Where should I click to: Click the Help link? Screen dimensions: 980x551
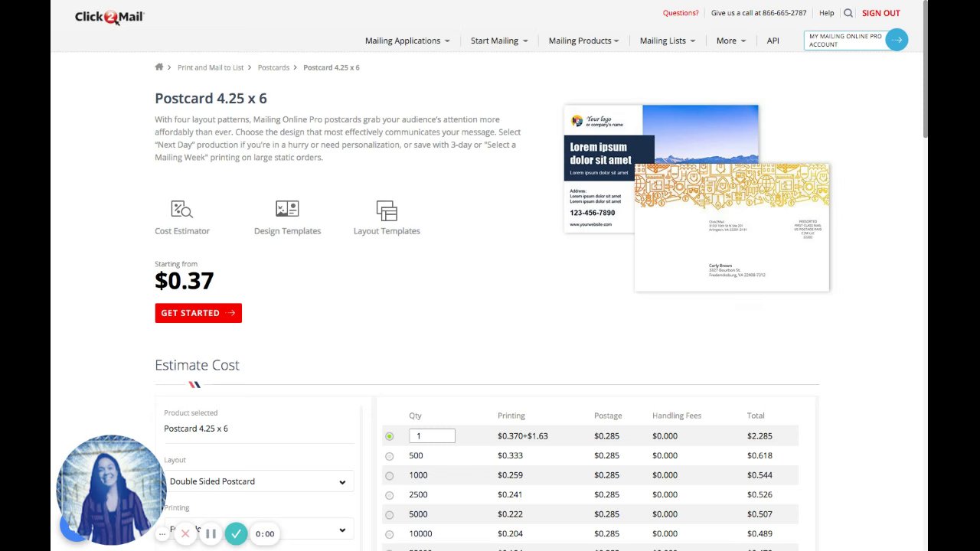click(x=827, y=13)
